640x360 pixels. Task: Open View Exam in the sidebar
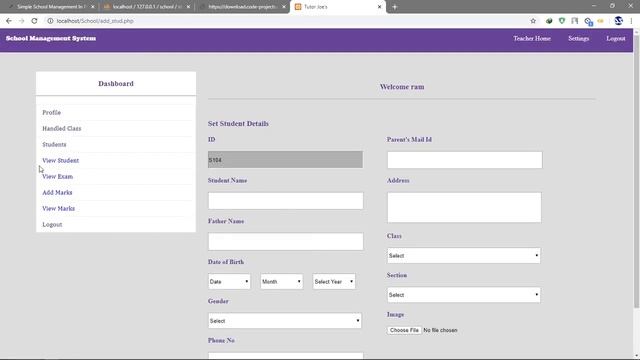[58, 176]
